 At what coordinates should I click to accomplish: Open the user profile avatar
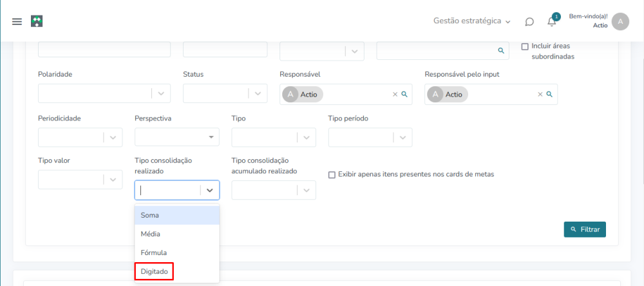coord(620,21)
